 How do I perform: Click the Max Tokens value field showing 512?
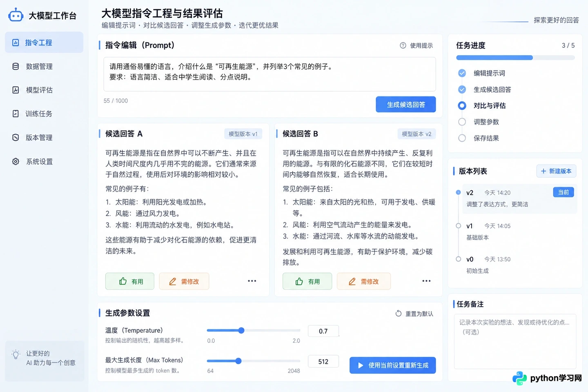pyautogui.click(x=323, y=361)
